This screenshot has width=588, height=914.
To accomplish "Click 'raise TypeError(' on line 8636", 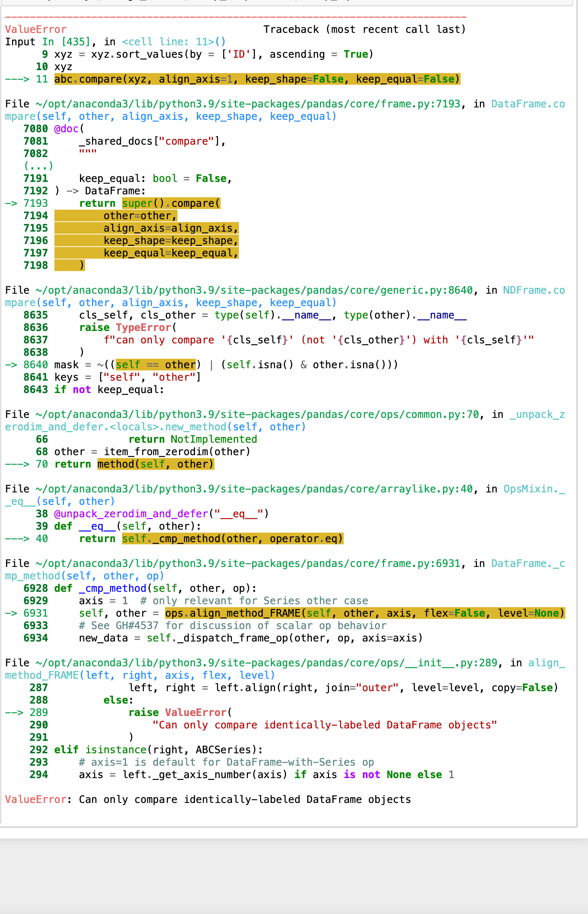I will tap(128, 327).
